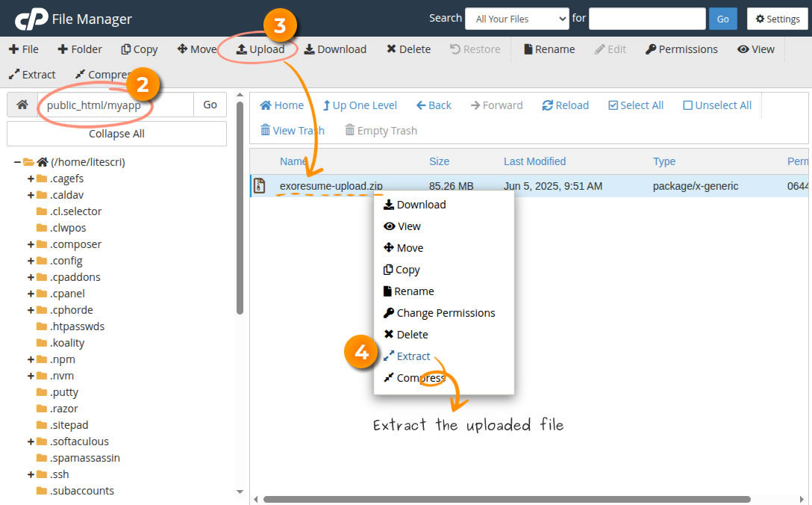Focus the search text field
812x505 pixels.
point(647,19)
